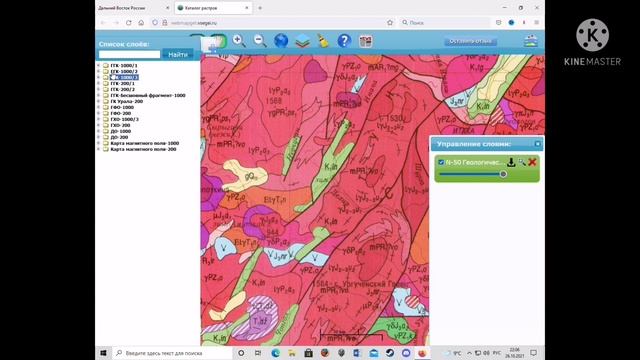The width and height of the screenshot is (640, 360).
Task: Click the zoom out magnifier tool
Action: point(260,41)
